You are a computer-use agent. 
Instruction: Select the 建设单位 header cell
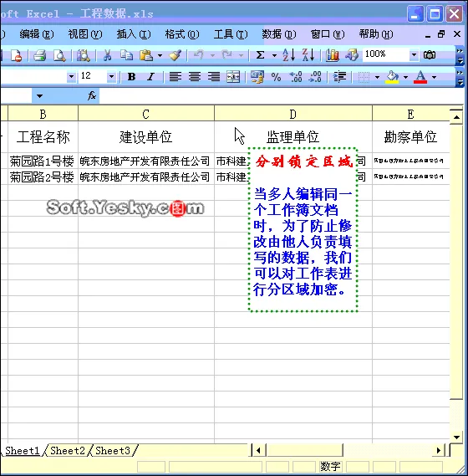point(146,137)
